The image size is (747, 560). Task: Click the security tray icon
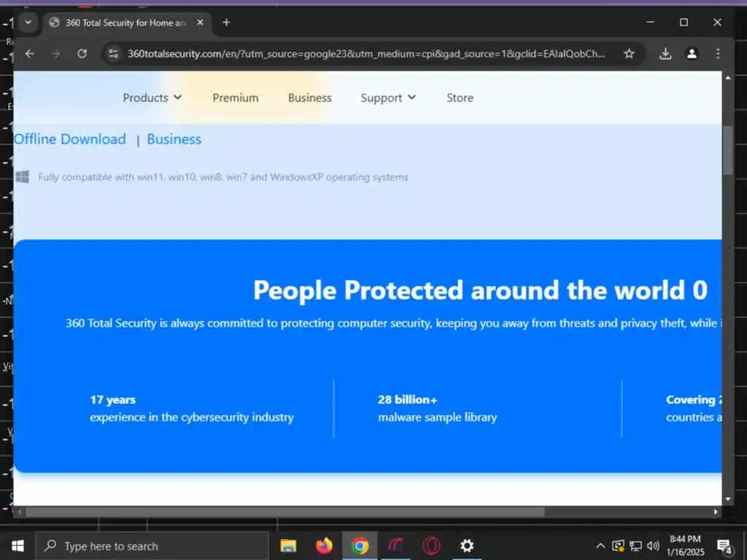click(618, 545)
